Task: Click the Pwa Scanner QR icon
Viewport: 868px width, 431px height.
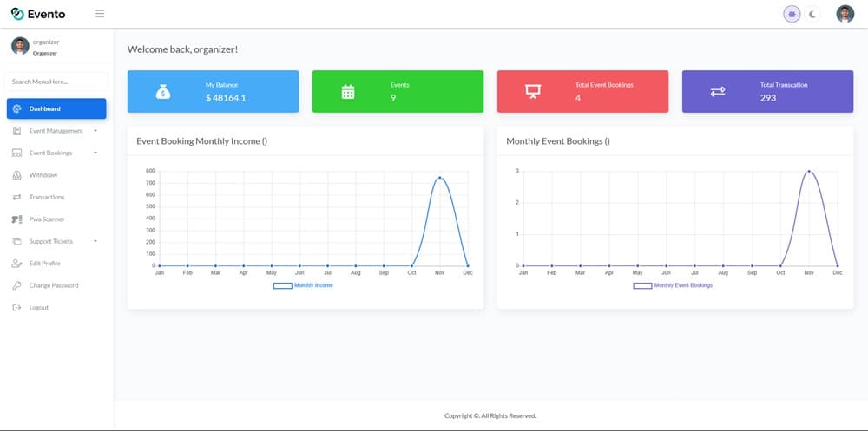Action: click(17, 219)
